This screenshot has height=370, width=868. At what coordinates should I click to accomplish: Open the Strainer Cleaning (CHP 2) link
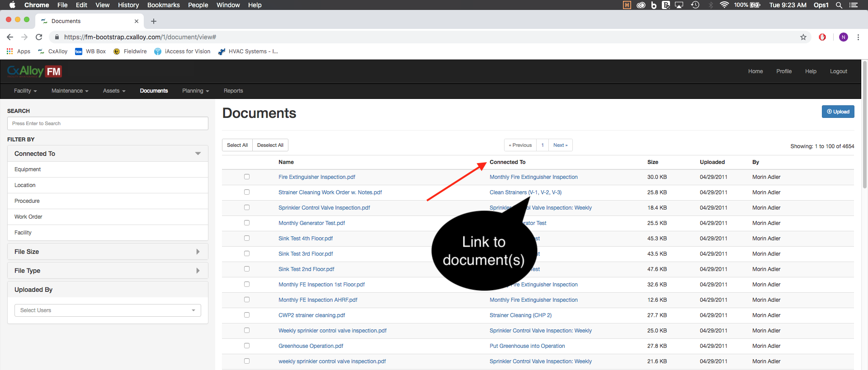(520, 315)
